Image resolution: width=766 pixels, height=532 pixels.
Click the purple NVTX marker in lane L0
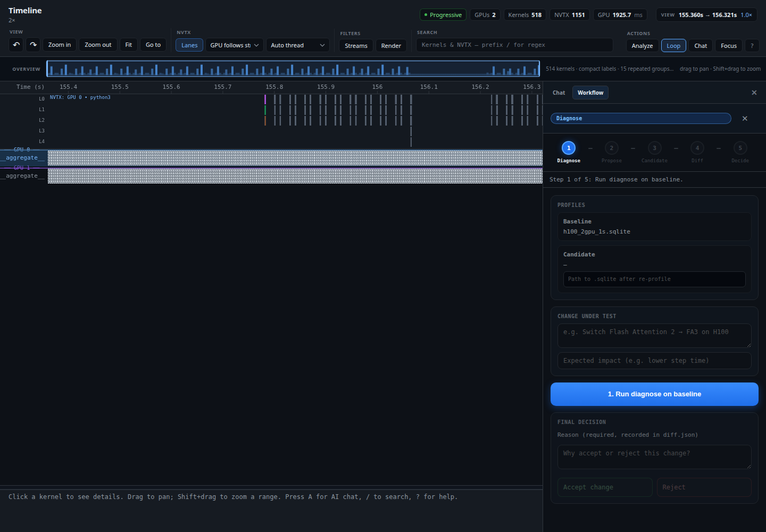tap(265, 99)
